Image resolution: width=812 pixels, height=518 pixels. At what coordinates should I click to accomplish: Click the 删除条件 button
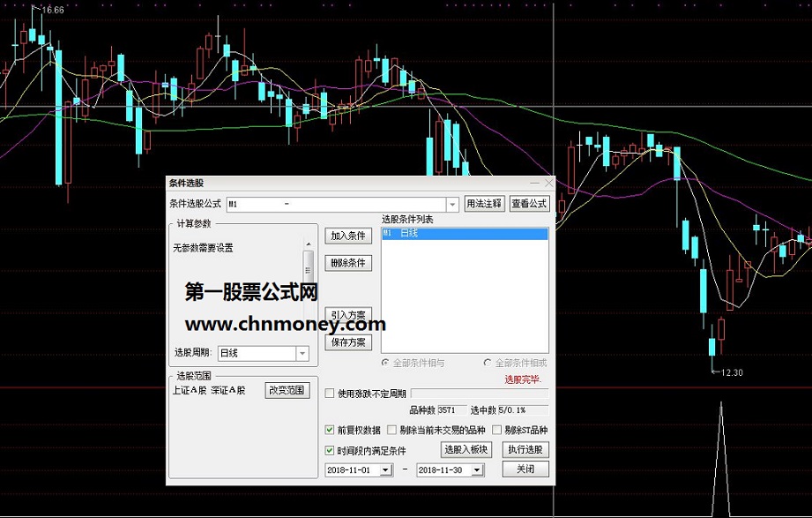pos(348,263)
